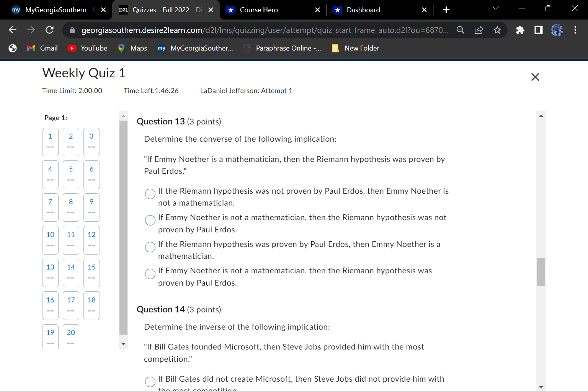588x392 pixels.
Task: Click the browser forward arrow
Action: [31, 30]
